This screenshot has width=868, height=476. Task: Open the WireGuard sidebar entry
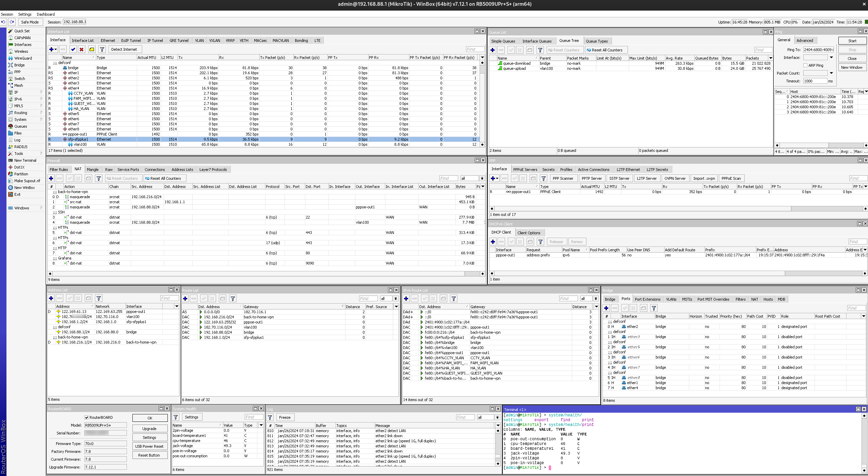click(23, 58)
